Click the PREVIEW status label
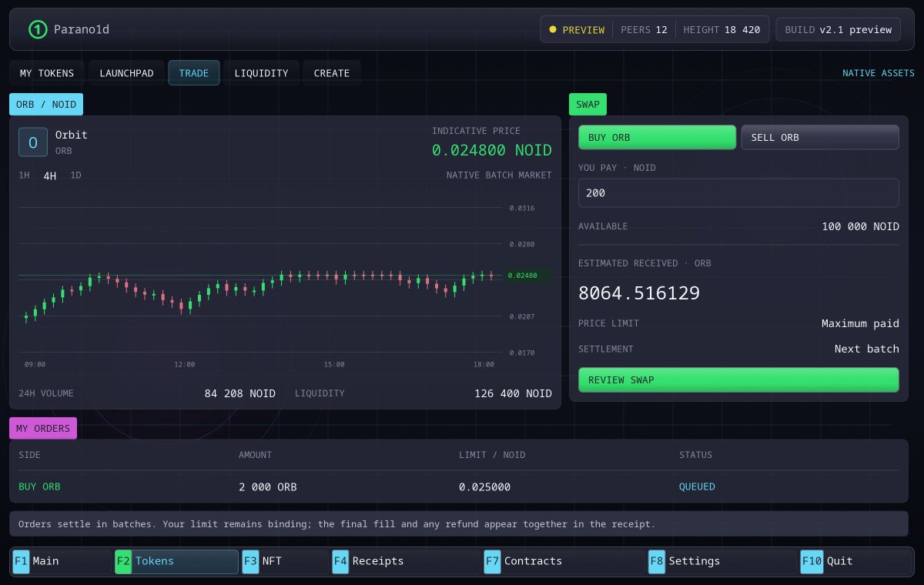Viewport: 924px width, 585px height. pyautogui.click(x=584, y=30)
